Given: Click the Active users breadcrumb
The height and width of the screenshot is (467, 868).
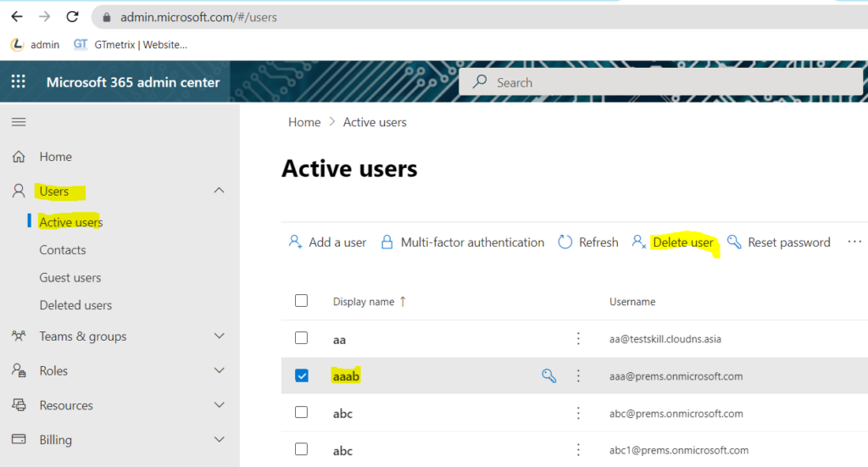Looking at the screenshot, I should coord(375,122).
